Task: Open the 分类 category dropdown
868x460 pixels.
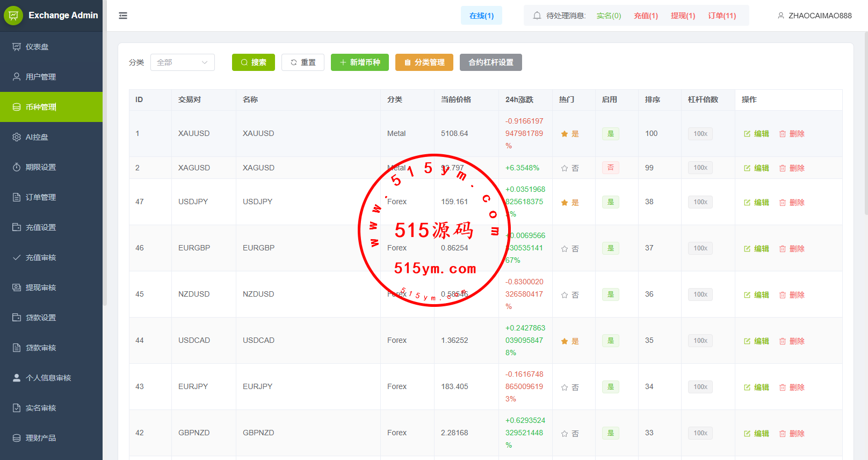Action: coord(183,62)
